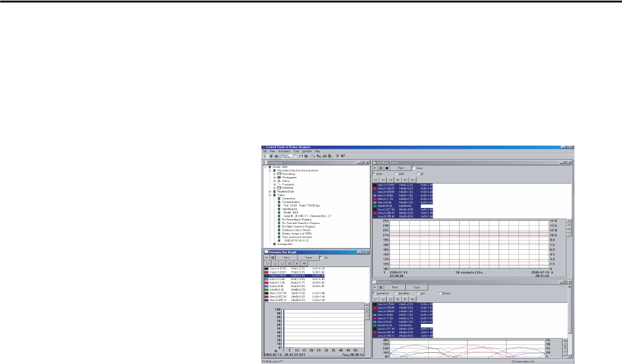Click the Photographs camera icon in tree
The width and height of the screenshot is (622, 364).
[x=280, y=177]
